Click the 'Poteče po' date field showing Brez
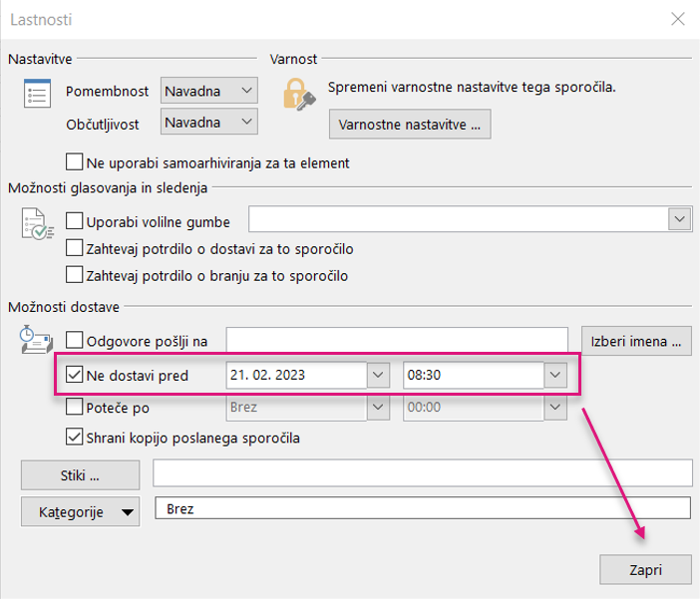The image size is (700, 599). coord(296,407)
